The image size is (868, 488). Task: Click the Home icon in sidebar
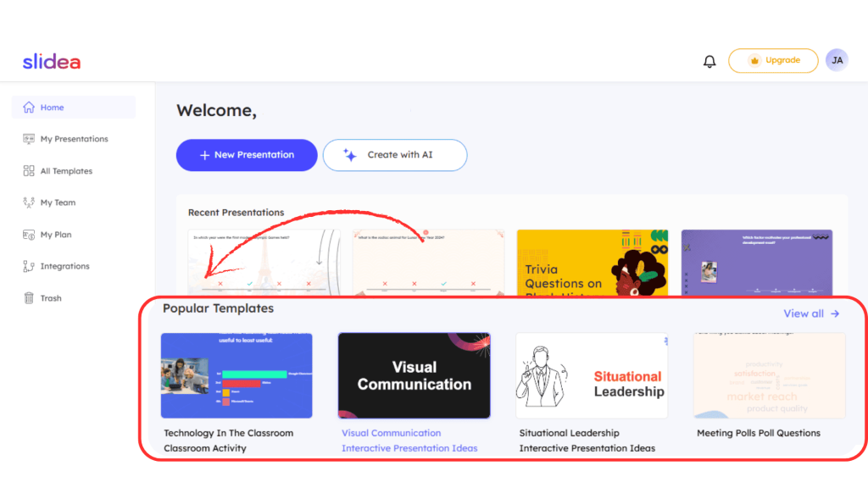29,108
